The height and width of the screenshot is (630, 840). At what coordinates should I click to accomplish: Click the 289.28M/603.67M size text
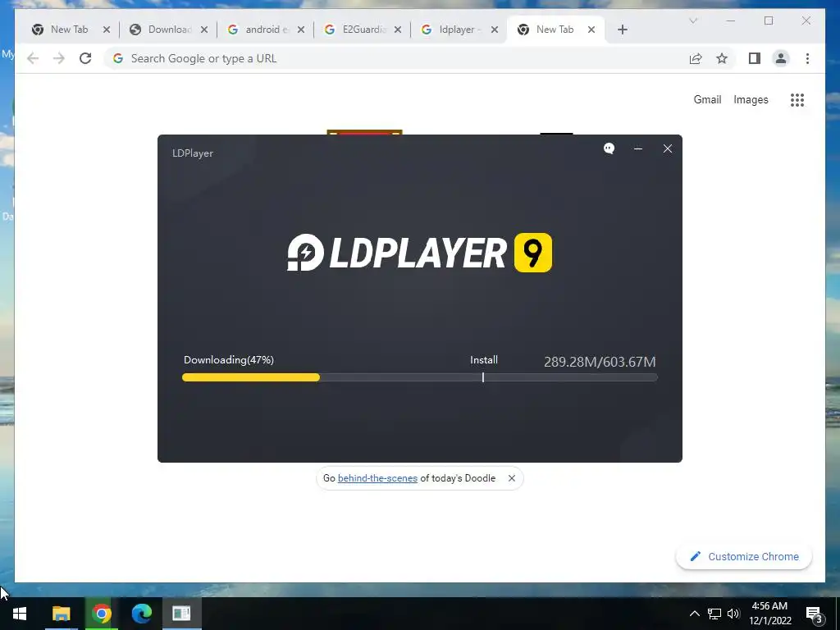[600, 362]
